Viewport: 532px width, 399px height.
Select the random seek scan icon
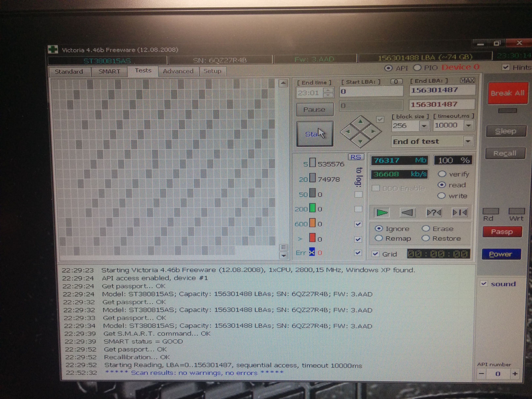coord(434,213)
